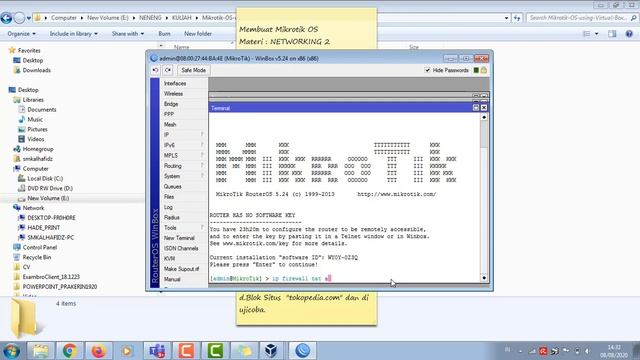Click the Explorer back button
This screenshot has height=360, width=640.
pos(7,18)
